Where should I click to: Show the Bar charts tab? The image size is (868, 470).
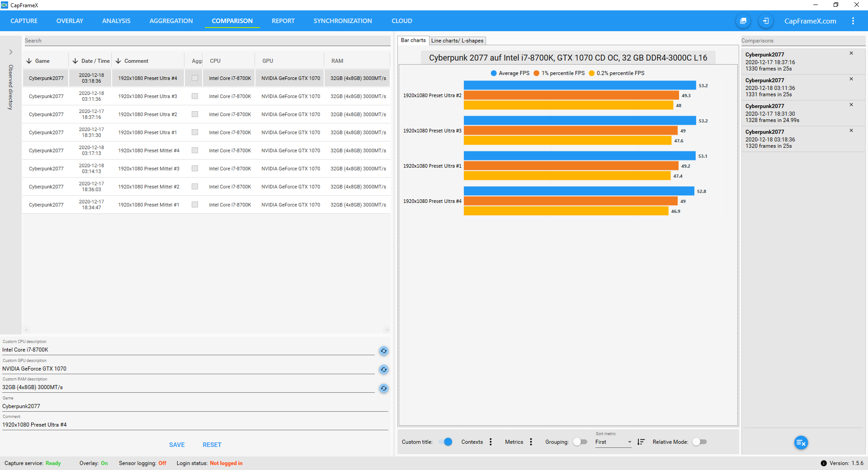pos(413,40)
